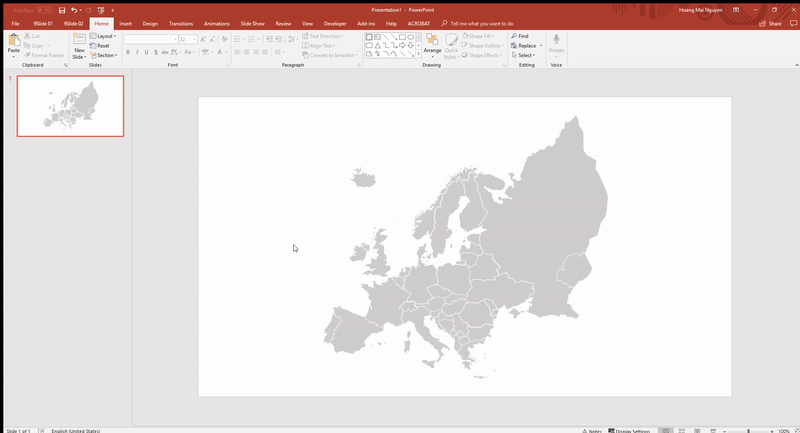The height and width of the screenshot is (433, 800).
Task: Toggle Align Right paragraph
Action: [x=256, y=52]
